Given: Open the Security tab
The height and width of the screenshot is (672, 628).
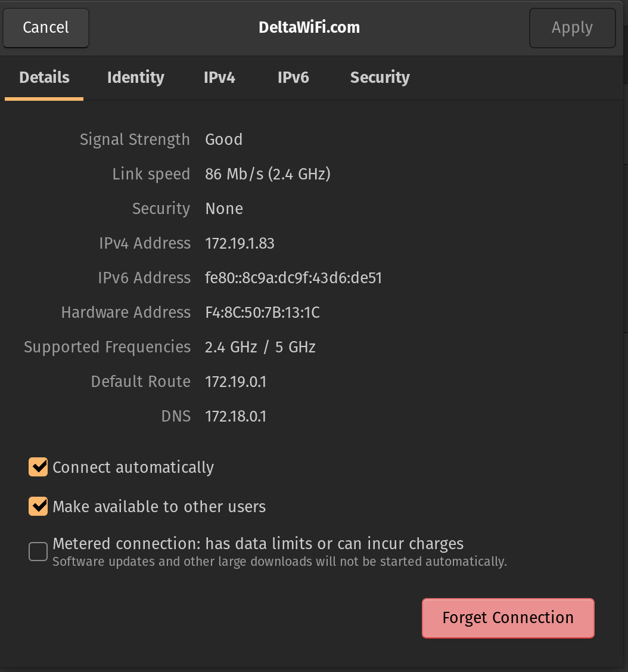Looking at the screenshot, I should click(x=380, y=78).
